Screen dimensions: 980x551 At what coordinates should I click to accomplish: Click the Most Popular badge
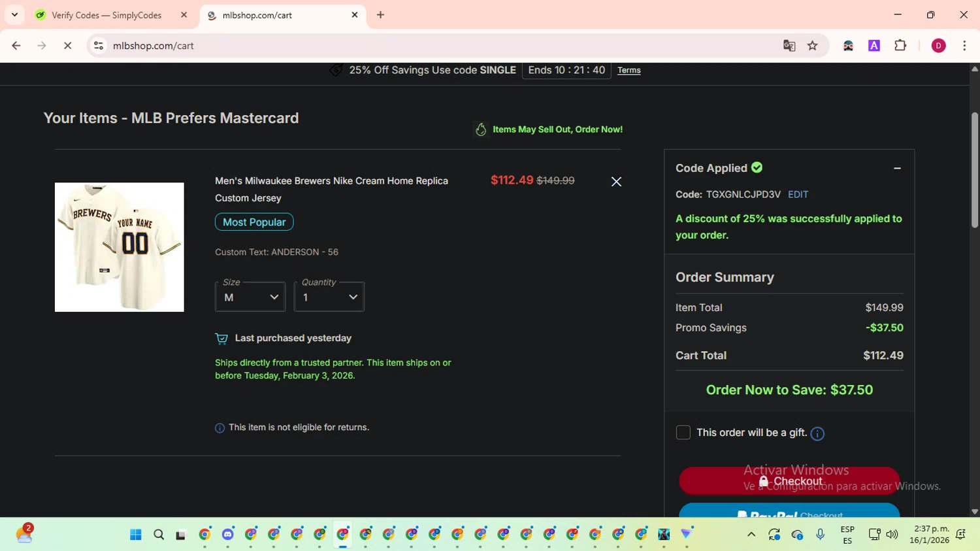tap(254, 222)
